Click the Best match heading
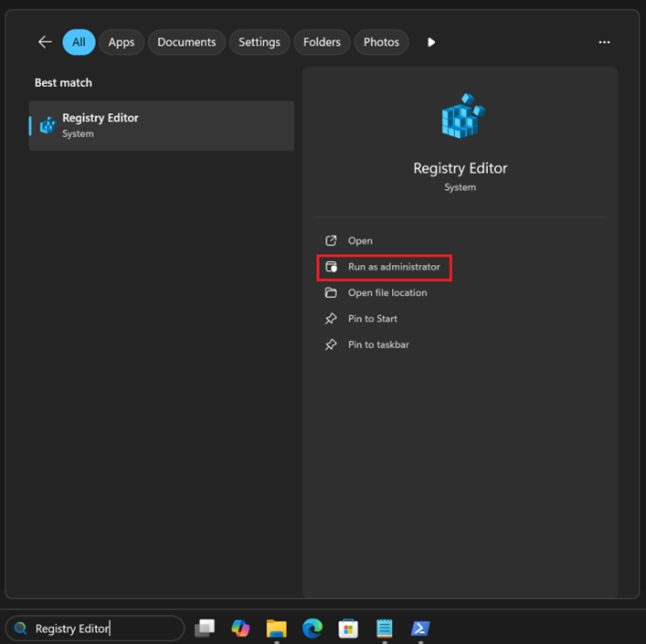 click(63, 83)
